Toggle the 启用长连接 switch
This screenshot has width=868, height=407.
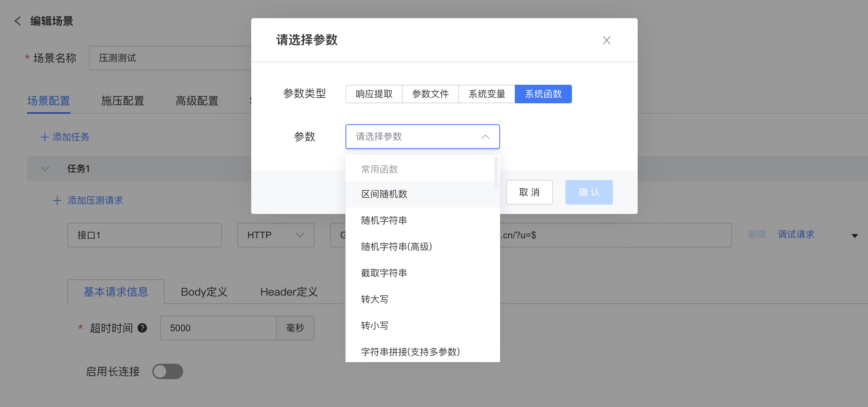[x=167, y=371]
